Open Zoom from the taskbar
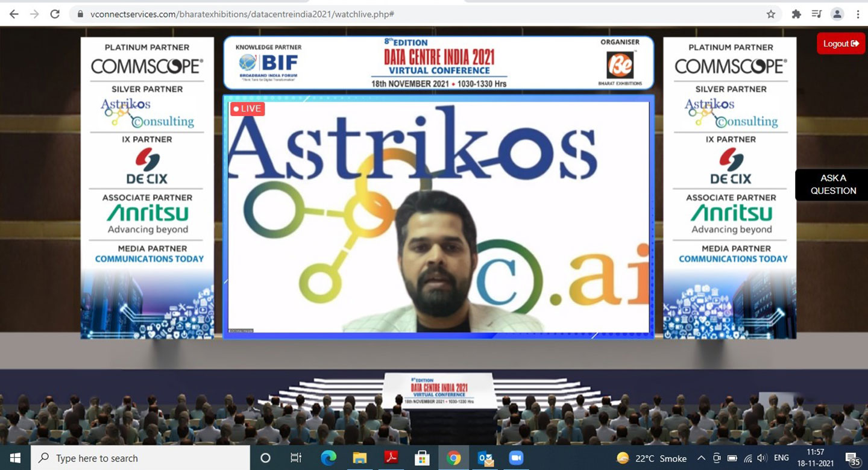 [x=516, y=458]
